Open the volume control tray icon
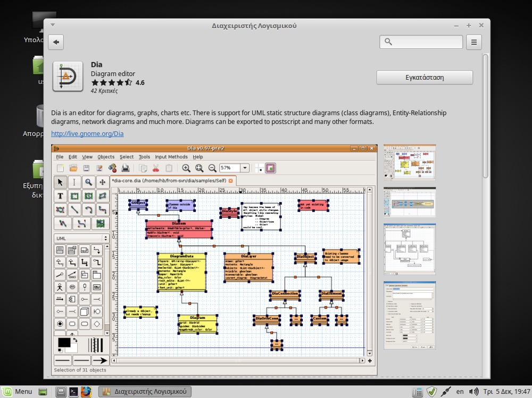 pyautogui.click(x=473, y=392)
